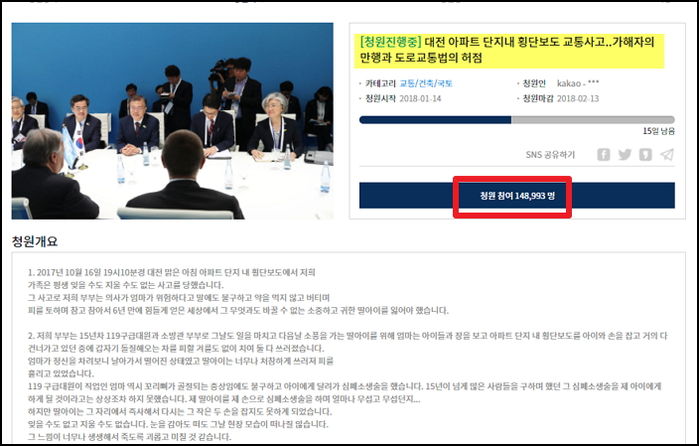Click the 청원시작 label

380,99
